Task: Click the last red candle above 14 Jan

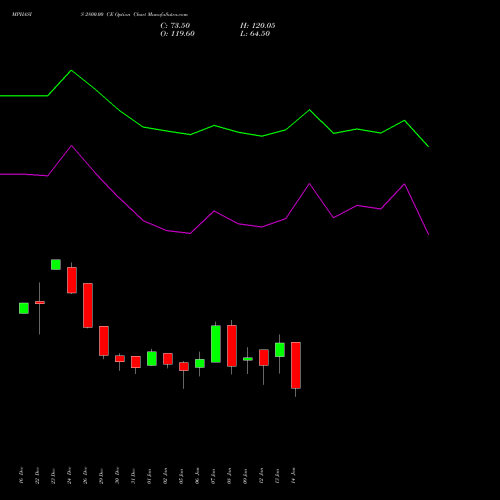Action: tap(296, 365)
